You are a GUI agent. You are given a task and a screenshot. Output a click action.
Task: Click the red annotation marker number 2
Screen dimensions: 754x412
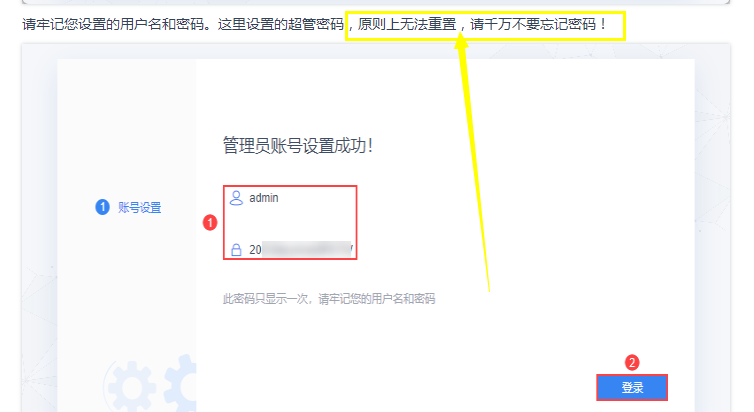tap(632, 362)
